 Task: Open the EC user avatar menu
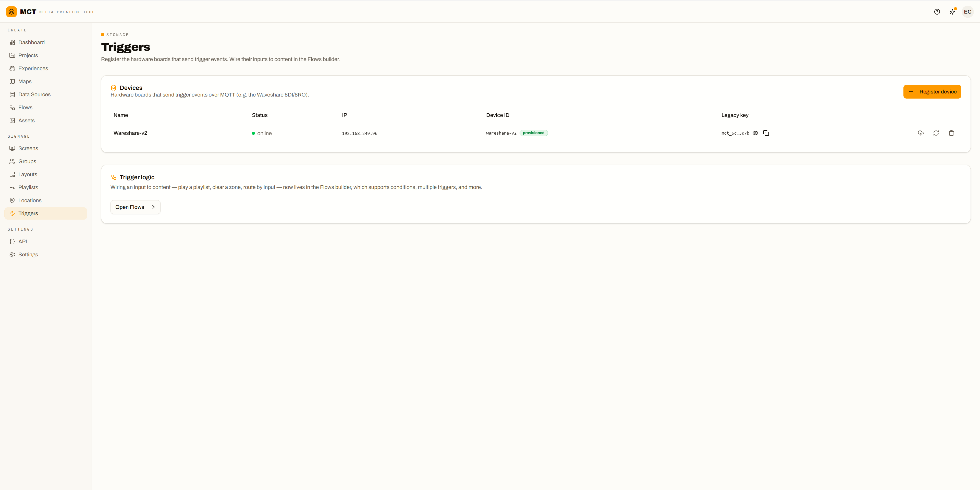(967, 12)
